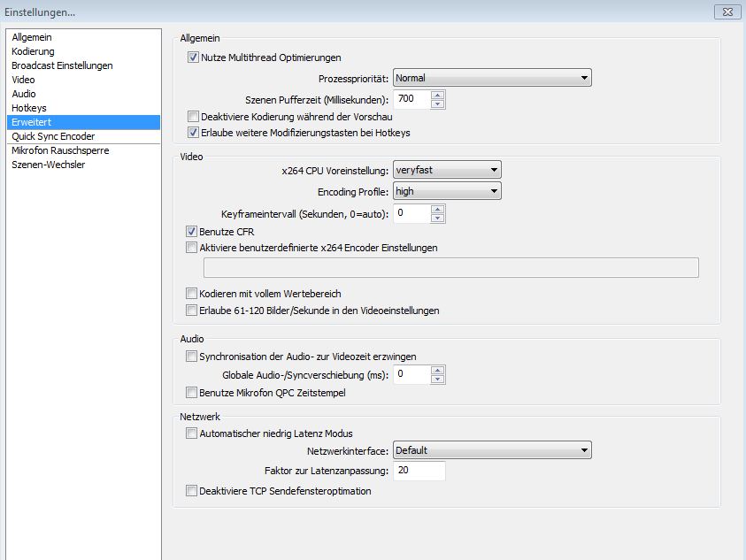Toggle Benutze CFR checkbox
The height and width of the screenshot is (560, 746).
pyautogui.click(x=193, y=232)
